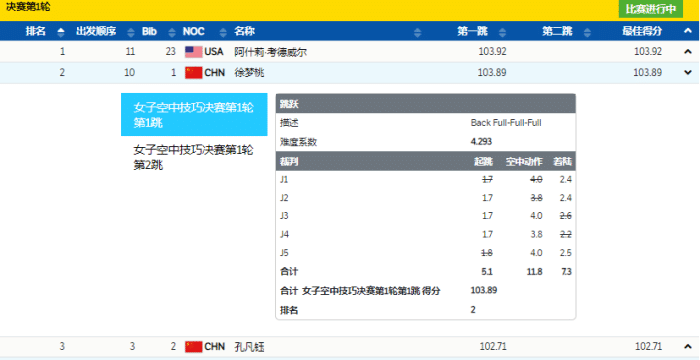The image size is (700, 360).
Task: Expand 孔凡钰 row details
Action: click(x=688, y=346)
